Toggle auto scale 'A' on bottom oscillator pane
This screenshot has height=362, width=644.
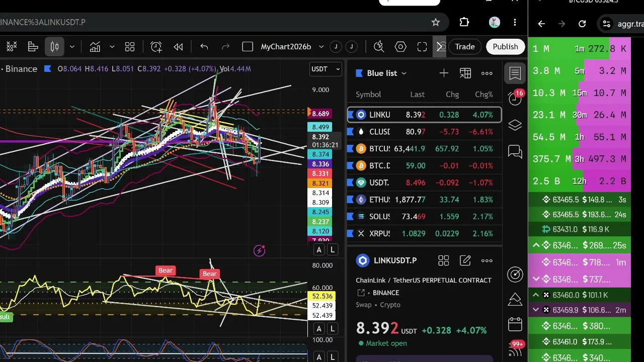(319, 357)
